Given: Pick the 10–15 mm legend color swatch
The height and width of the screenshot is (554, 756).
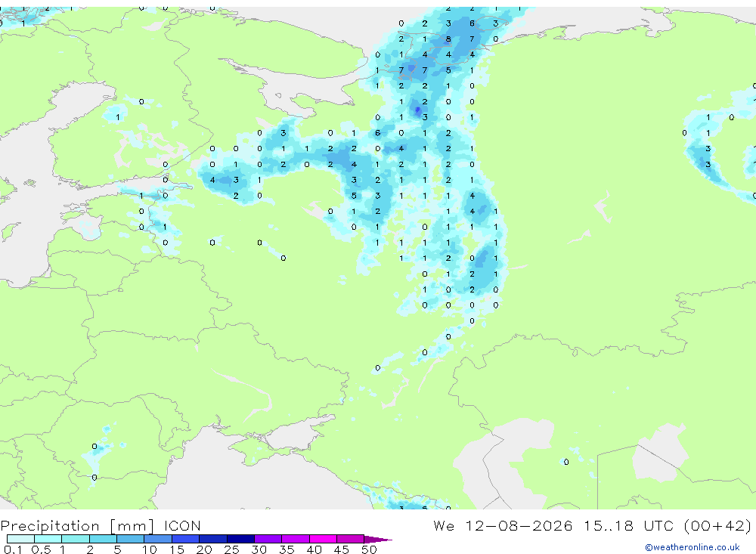Looking at the screenshot, I should tap(158, 539).
